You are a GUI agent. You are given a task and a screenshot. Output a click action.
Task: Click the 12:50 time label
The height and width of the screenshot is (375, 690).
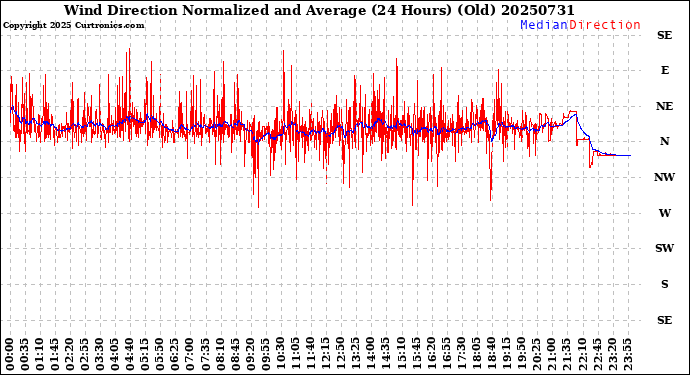(341, 354)
